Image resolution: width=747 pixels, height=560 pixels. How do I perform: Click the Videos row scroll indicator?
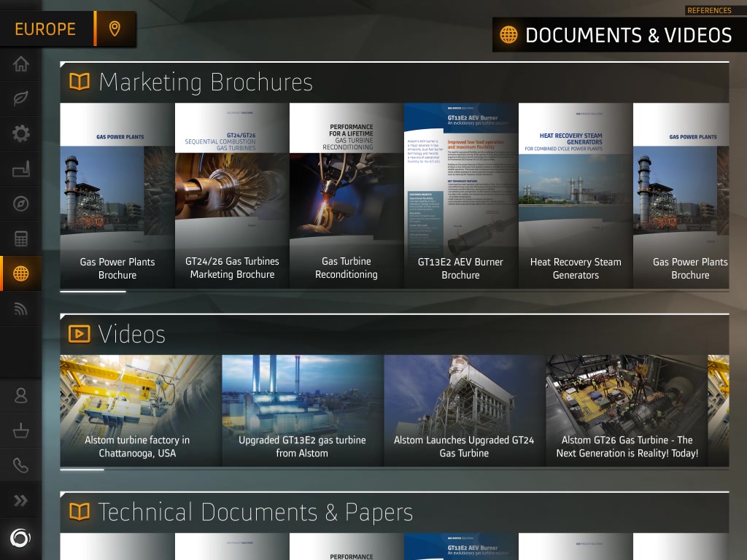82,470
